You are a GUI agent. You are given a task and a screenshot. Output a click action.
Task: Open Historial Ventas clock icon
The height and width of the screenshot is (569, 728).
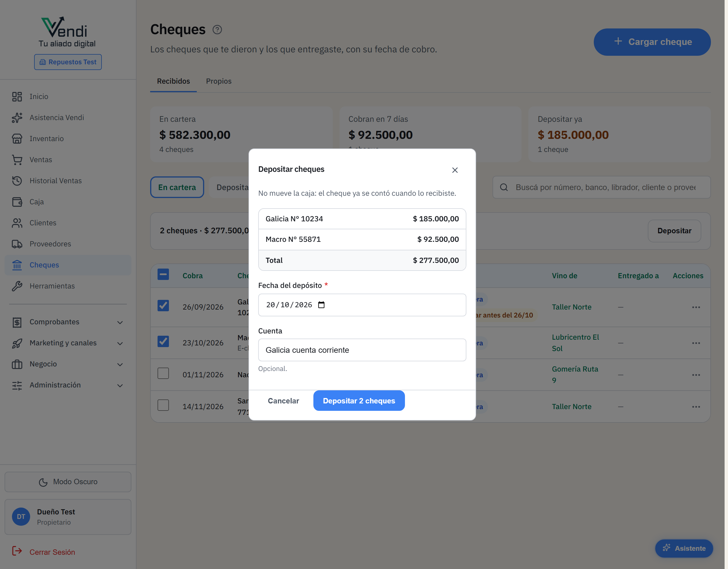17,181
